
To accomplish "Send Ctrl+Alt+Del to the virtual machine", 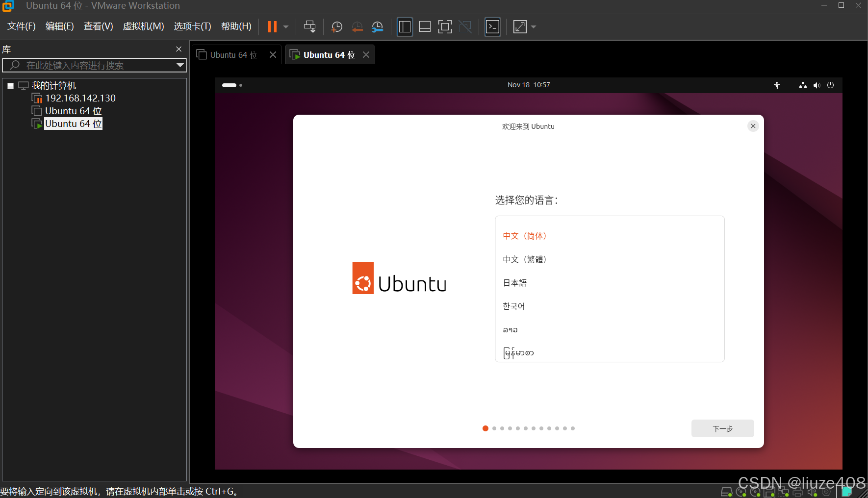I will click(x=309, y=26).
